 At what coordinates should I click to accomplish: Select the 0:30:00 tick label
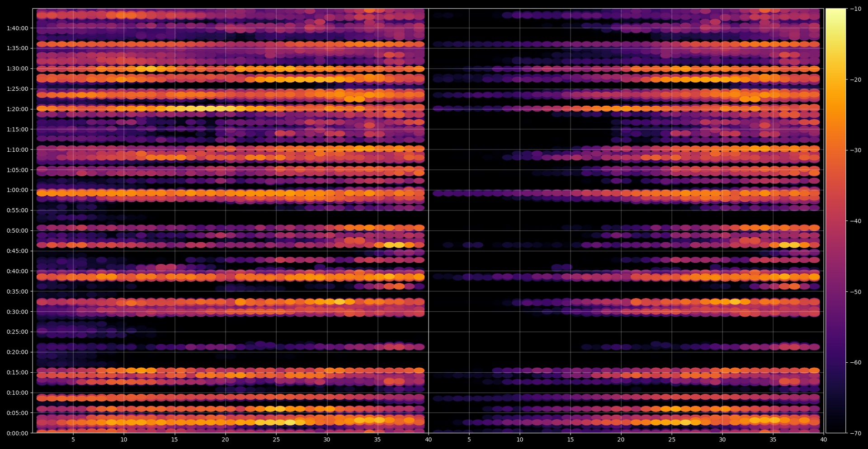[x=17, y=312]
